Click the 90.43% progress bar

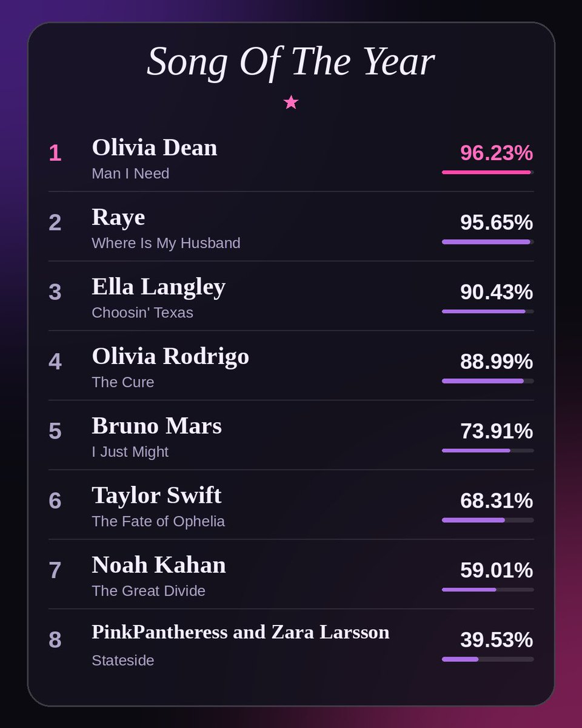click(488, 311)
